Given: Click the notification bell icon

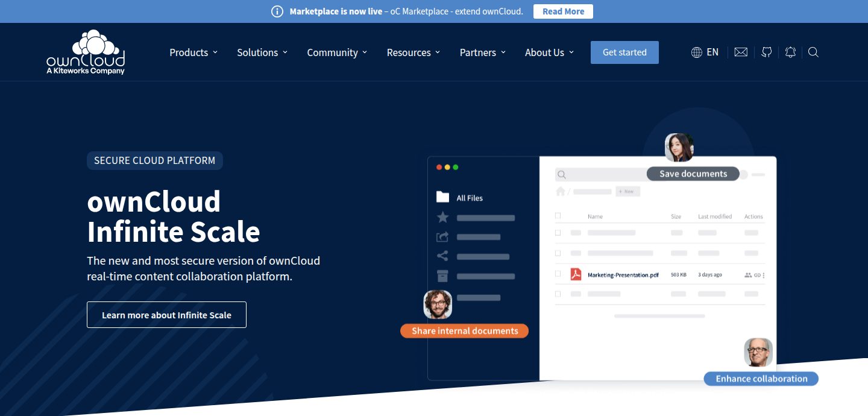Looking at the screenshot, I should tap(790, 52).
